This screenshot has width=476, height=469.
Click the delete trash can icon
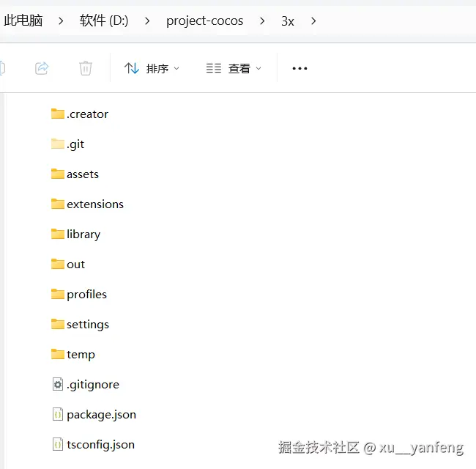click(86, 68)
